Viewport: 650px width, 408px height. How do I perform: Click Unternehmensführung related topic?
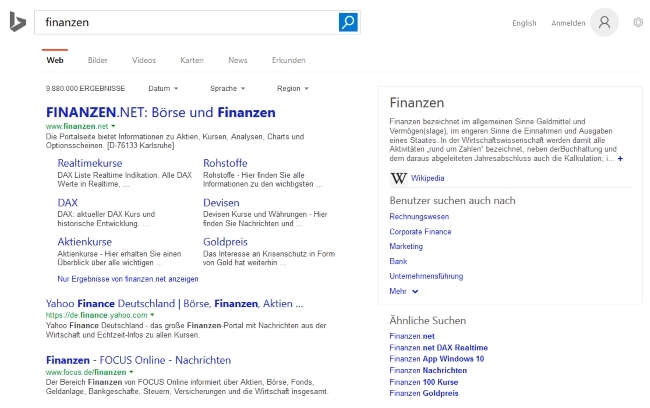[x=426, y=276]
